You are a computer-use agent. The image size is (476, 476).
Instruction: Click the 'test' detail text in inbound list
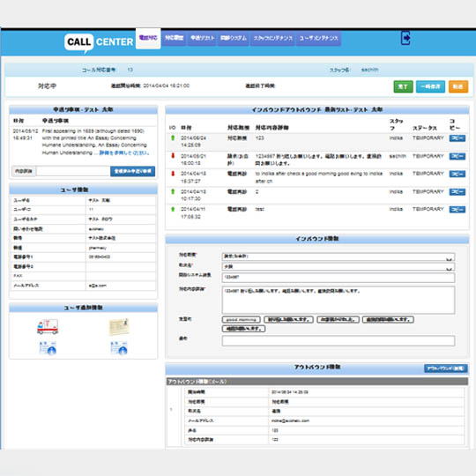coord(259,209)
